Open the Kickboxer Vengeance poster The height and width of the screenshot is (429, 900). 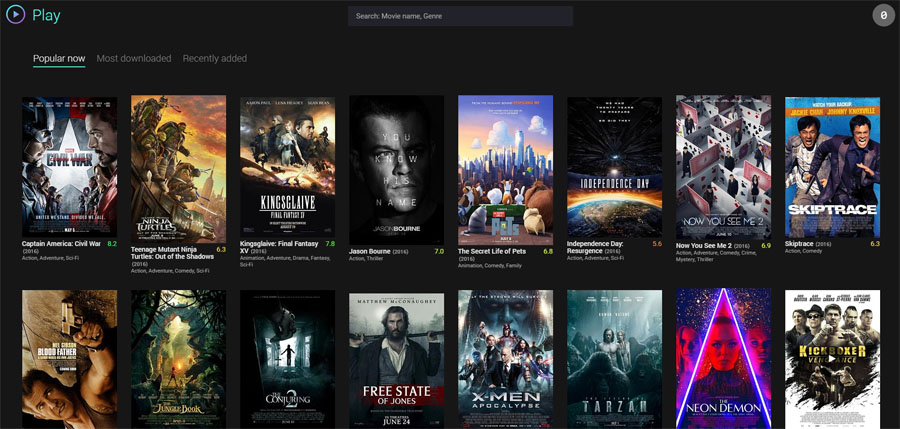pyautogui.click(x=833, y=359)
